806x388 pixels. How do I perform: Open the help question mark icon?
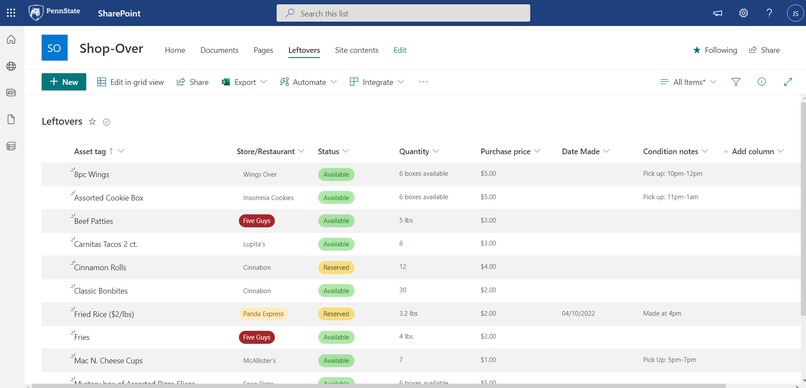[x=769, y=13]
